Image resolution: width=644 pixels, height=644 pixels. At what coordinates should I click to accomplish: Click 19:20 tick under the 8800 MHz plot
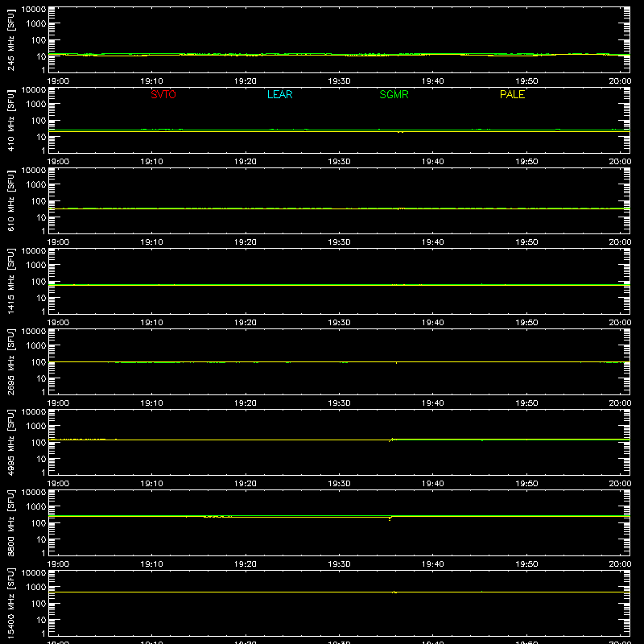[x=246, y=564]
